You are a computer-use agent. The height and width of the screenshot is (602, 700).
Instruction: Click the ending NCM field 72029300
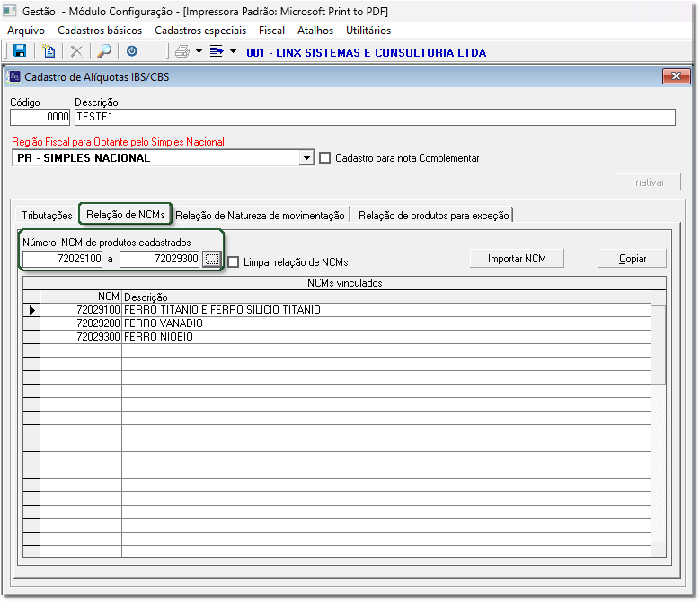(159, 259)
